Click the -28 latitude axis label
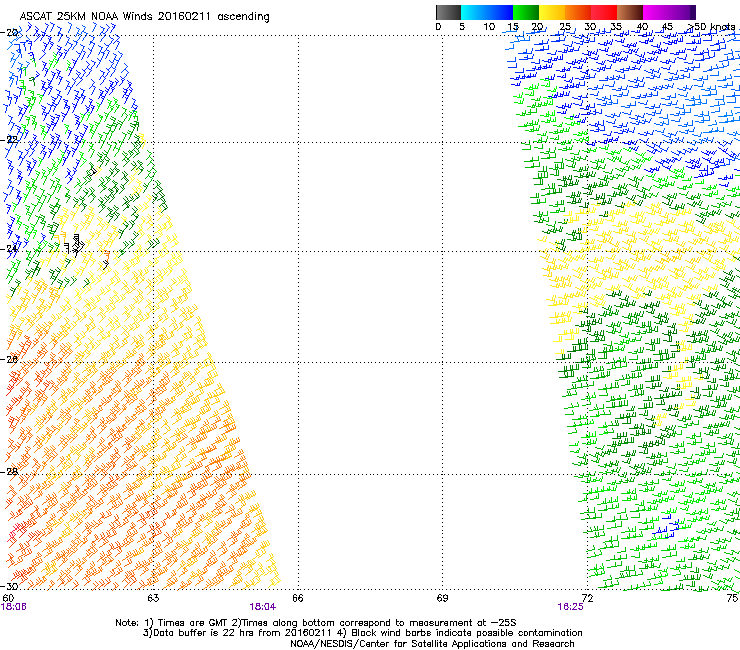740x650 pixels. pyautogui.click(x=9, y=472)
